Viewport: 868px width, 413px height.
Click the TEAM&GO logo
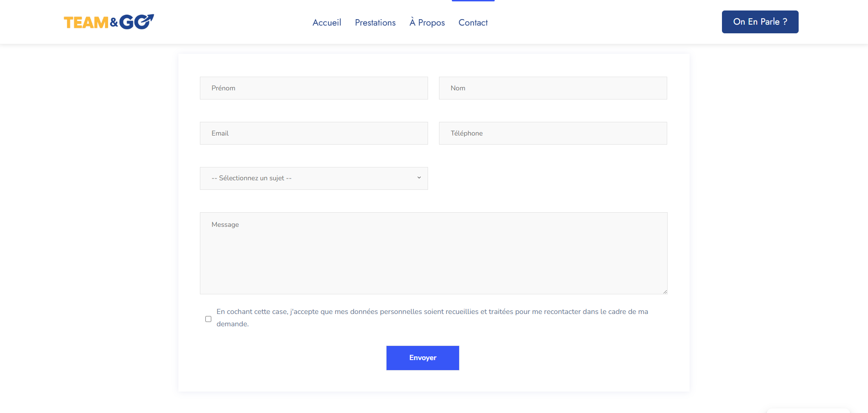click(109, 22)
